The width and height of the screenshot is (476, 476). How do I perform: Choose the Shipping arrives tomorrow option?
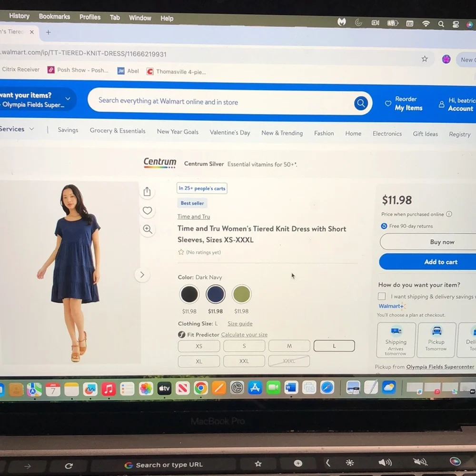(x=396, y=340)
